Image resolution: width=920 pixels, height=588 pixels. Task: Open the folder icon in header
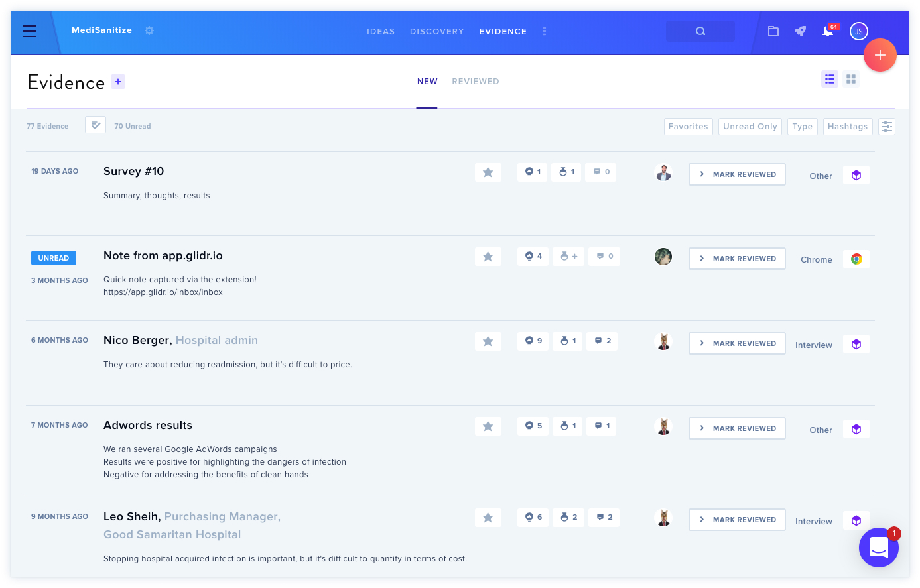tap(773, 31)
